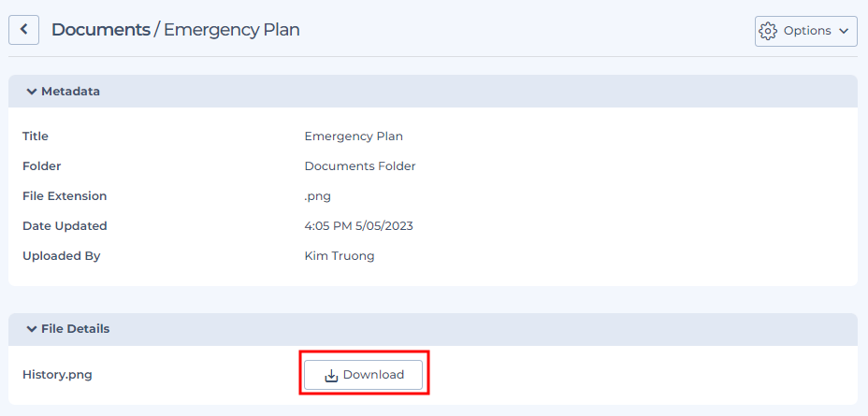Click the File Extension field label
The image size is (868, 416).
click(x=65, y=196)
